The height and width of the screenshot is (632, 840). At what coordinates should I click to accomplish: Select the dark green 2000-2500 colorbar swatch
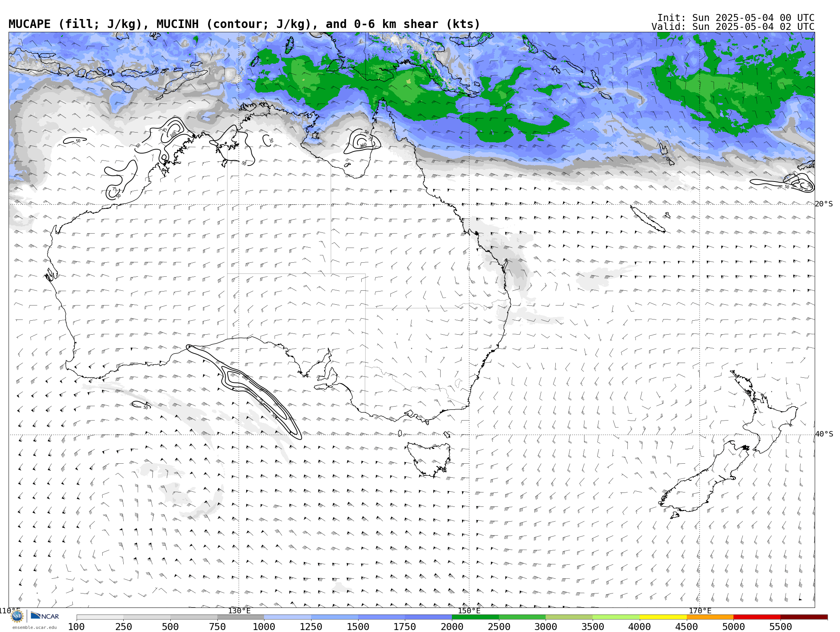point(475,617)
